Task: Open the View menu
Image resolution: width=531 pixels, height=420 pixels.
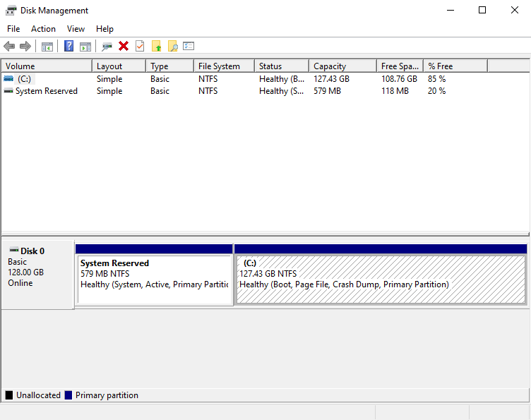Action: (x=76, y=29)
